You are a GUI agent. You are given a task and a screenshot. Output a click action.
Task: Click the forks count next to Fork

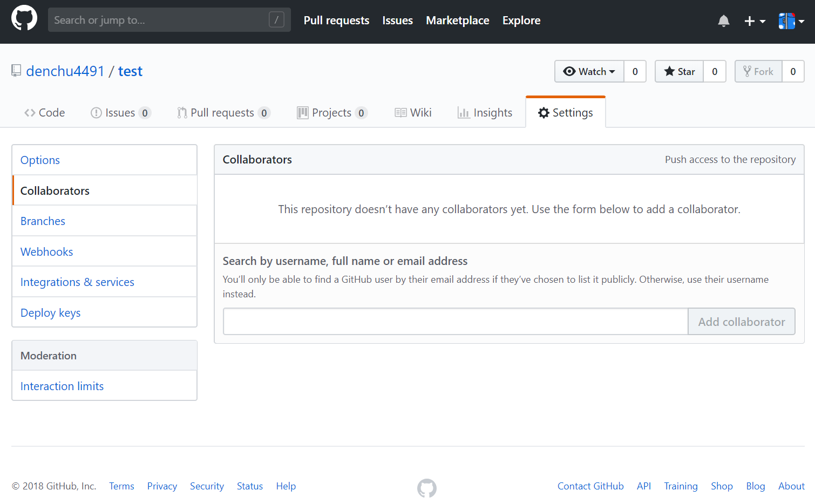pyautogui.click(x=793, y=71)
